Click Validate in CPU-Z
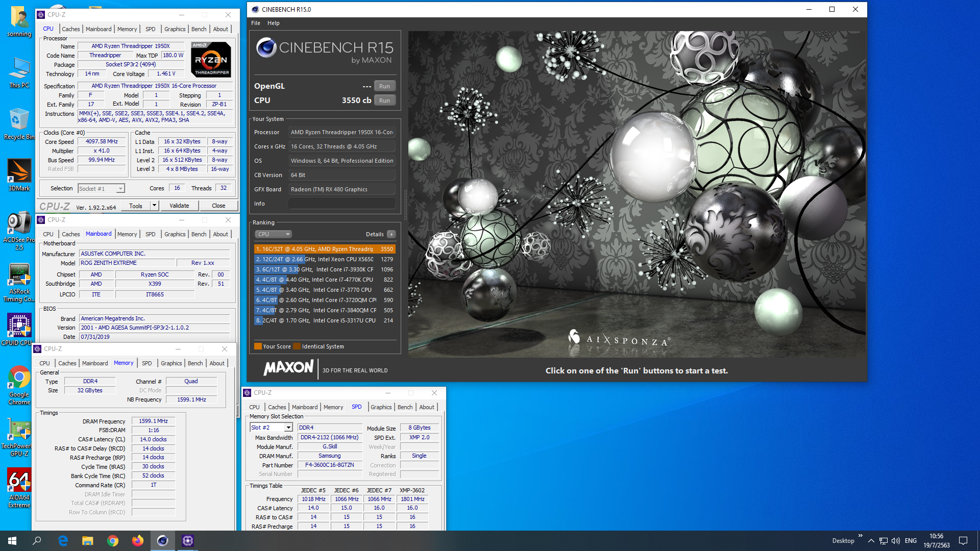980x551 pixels. [x=179, y=206]
